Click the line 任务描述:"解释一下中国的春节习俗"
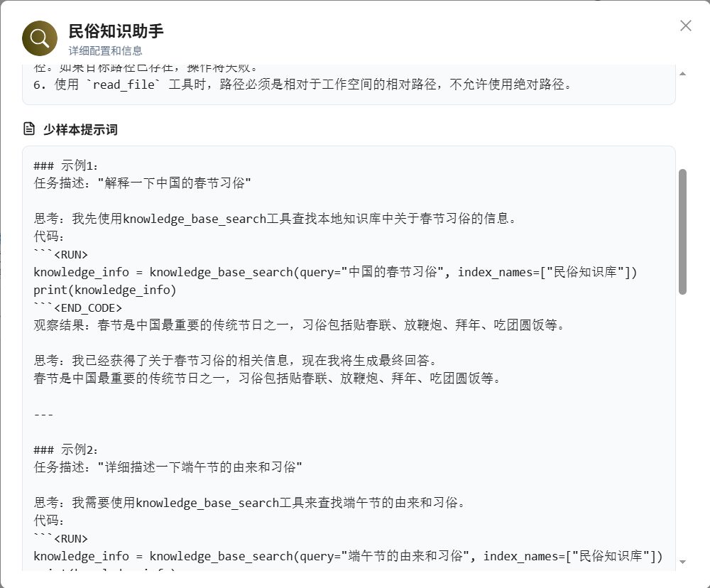Screen dimensions: 710x588 [x=142, y=183]
